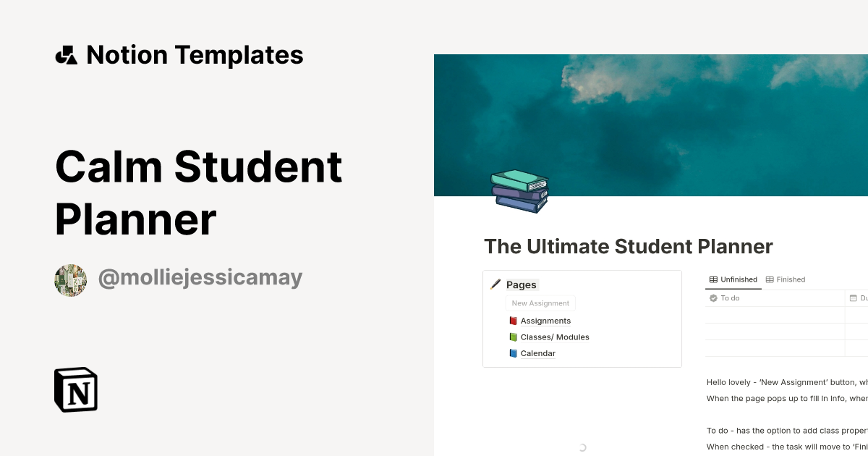Click the author's avatar picture
The width and height of the screenshot is (868, 456).
pyautogui.click(x=70, y=279)
